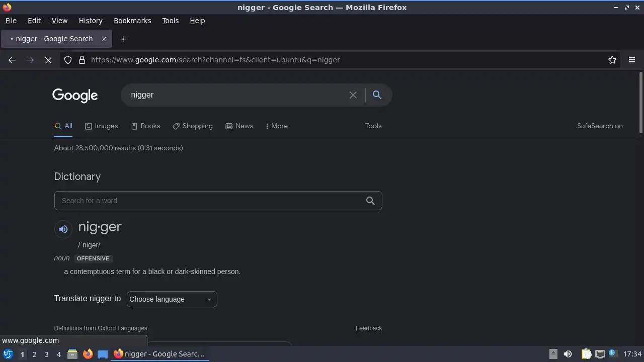
Task: Click the results count text
Action: (118, 148)
